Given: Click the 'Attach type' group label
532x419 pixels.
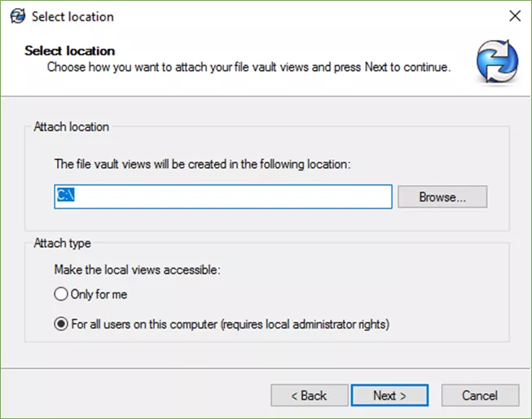Looking at the screenshot, I should [63, 243].
